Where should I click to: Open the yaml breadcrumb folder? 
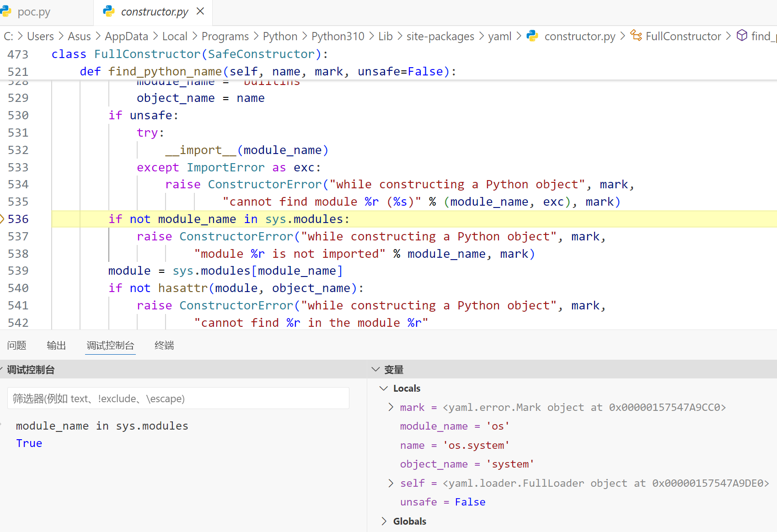click(499, 36)
